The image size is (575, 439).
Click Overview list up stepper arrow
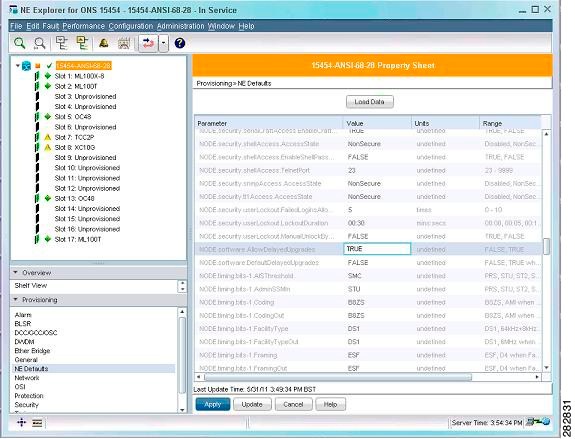coord(183,283)
